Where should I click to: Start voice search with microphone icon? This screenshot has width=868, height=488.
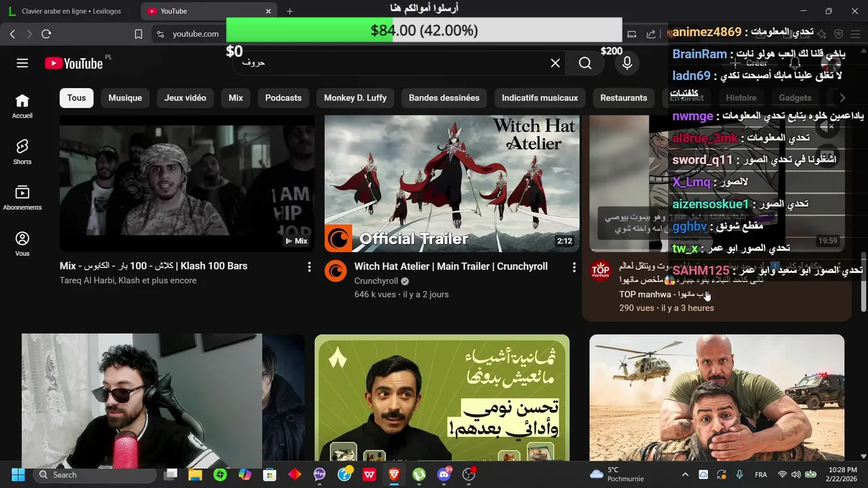(627, 63)
